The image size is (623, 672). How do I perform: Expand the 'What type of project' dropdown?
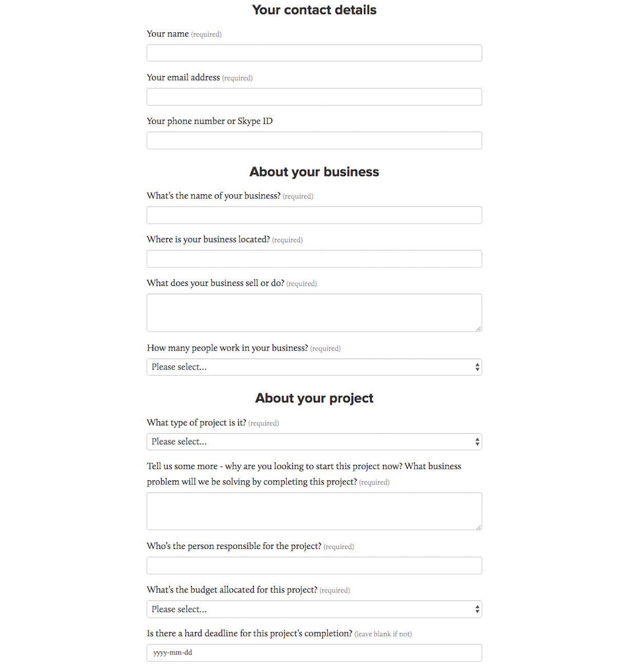(314, 442)
